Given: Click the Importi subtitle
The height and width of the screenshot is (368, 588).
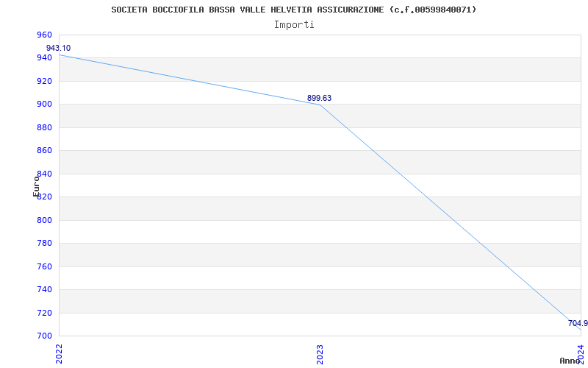Looking at the screenshot, I should tap(293, 25).
